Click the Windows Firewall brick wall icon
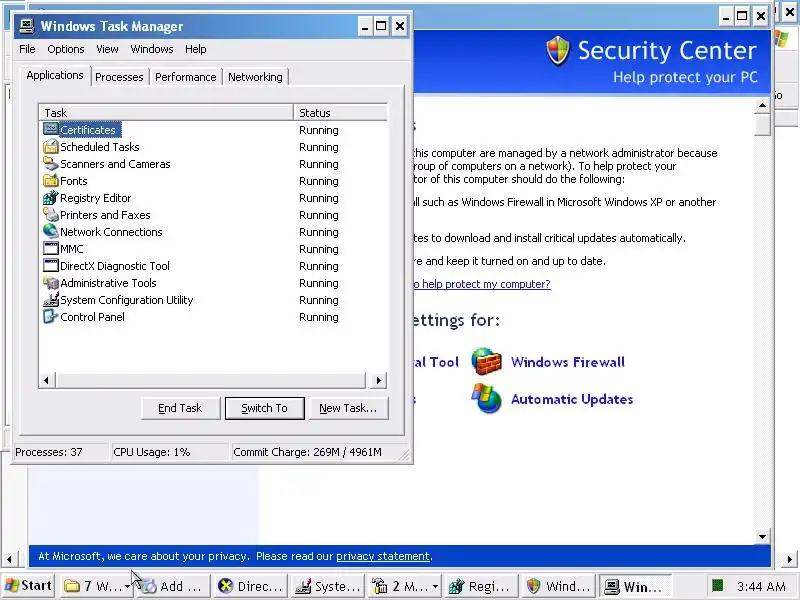The width and height of the screenshot is (800, 600). (486, 361)
